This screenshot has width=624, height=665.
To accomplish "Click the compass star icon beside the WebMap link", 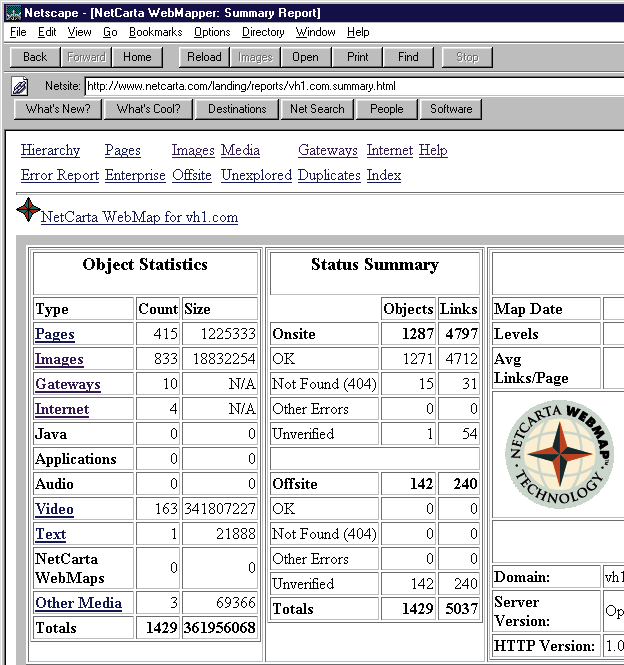I will [x=28, y=210].
